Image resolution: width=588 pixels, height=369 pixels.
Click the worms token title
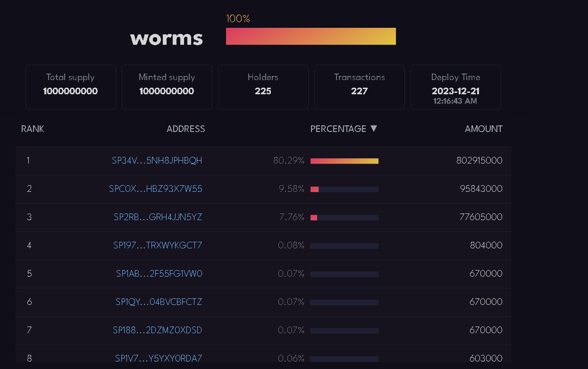click(167, 38)
